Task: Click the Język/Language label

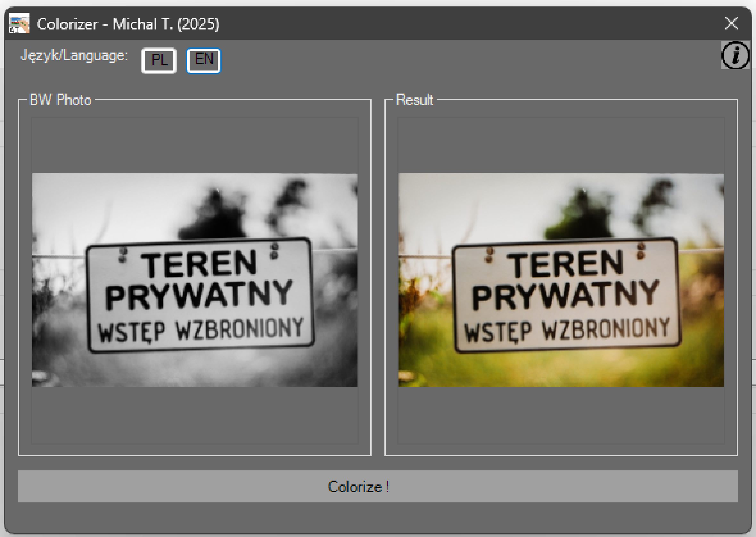Action: pos(73,55)
